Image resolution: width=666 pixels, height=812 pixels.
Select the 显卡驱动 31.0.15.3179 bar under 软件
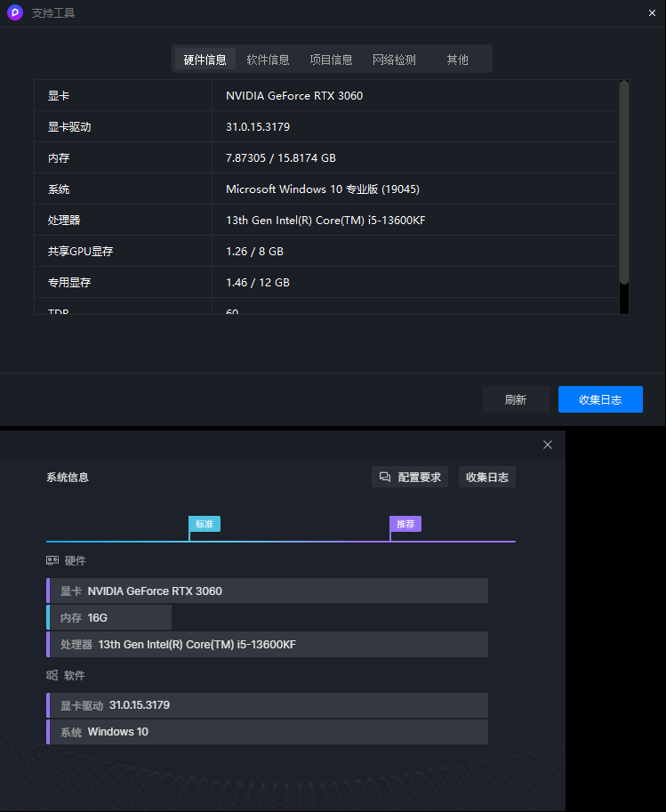click(x=267, y=705)
